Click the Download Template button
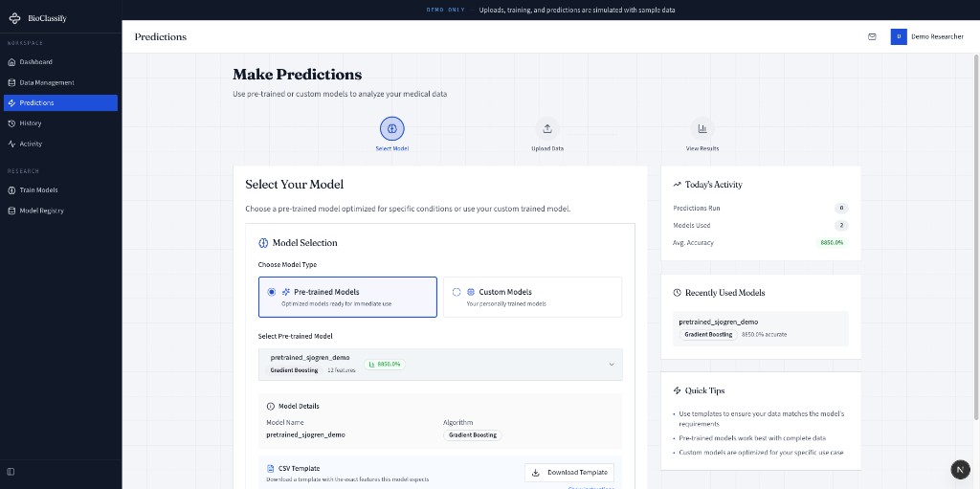This screenshot has width=980, height=489. click(x=569, y=472)
